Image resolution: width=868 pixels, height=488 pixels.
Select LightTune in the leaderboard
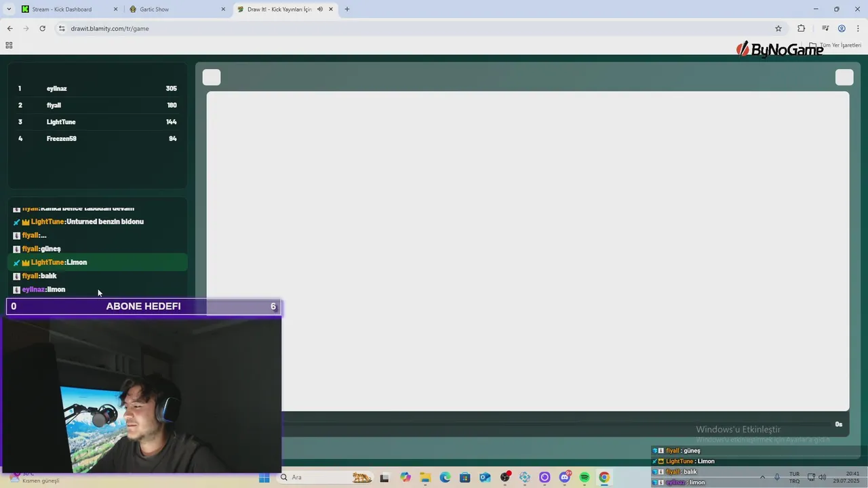(x=61, y=122)
